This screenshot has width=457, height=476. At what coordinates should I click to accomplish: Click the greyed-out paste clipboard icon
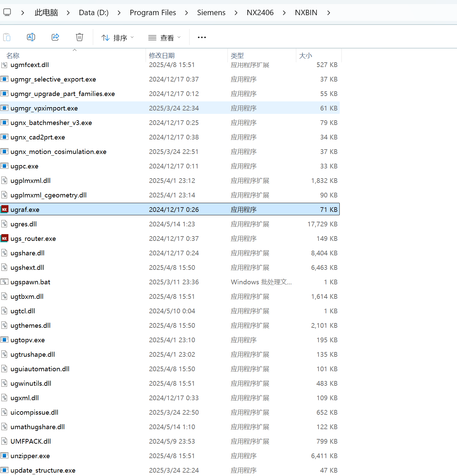[x=7, y=37]
